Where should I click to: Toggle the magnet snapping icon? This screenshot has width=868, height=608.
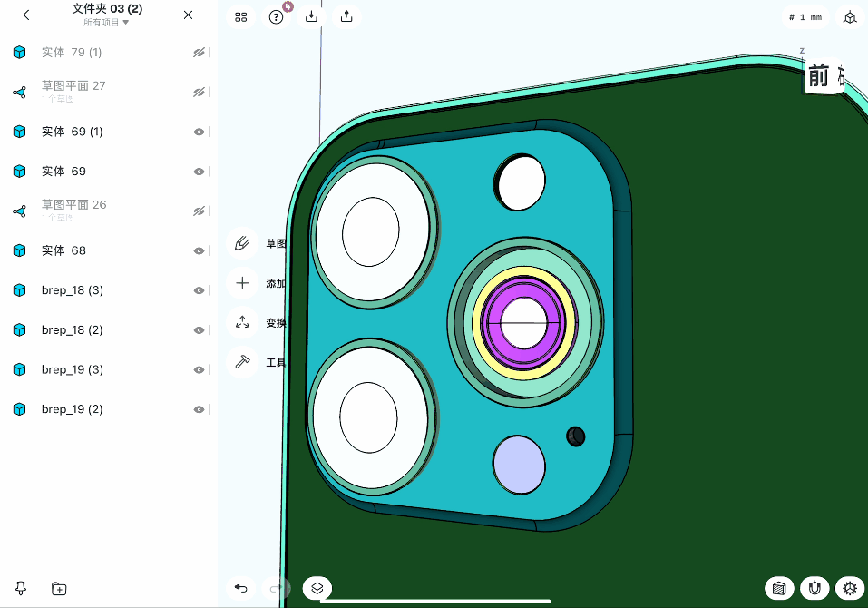point(814,588)
